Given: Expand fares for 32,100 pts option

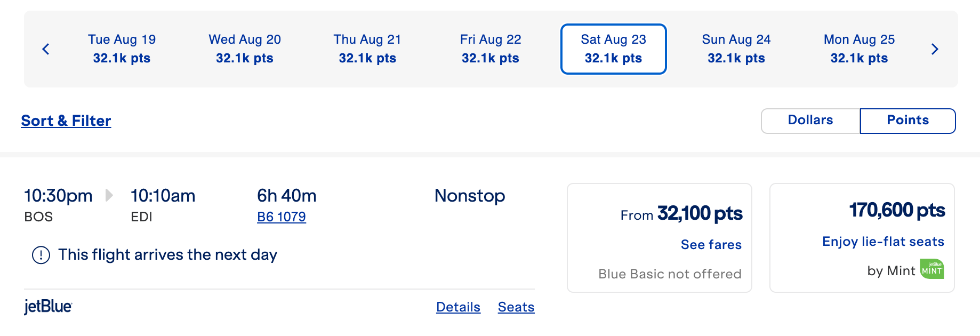Looking at the screenshot, I should pos(711,244).
